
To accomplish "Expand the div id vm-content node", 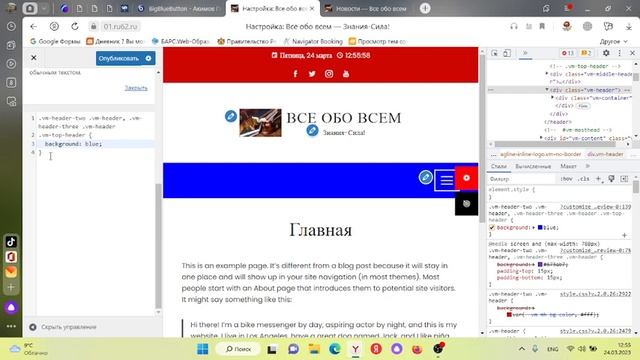I will pos(542,138).
